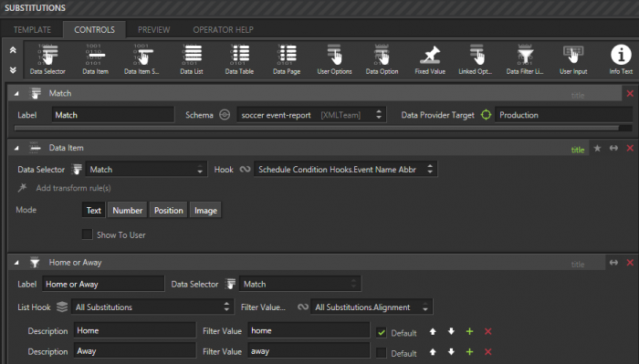Switch to the OPERATOR HELP tab
This screenshot has height=364, width=639.
coord(223,30)
